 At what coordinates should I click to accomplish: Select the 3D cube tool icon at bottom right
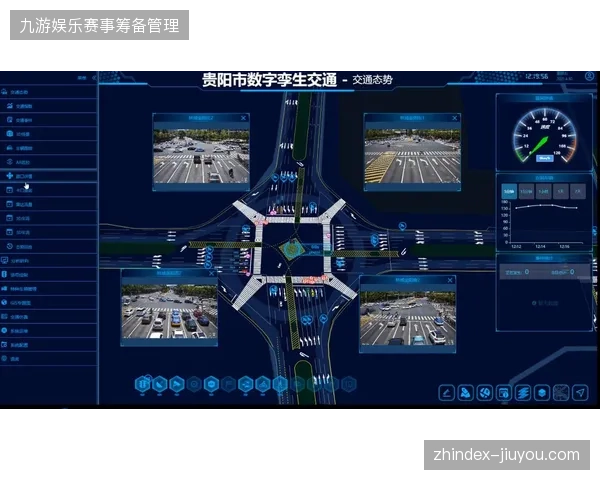click(x=542, y=393)
